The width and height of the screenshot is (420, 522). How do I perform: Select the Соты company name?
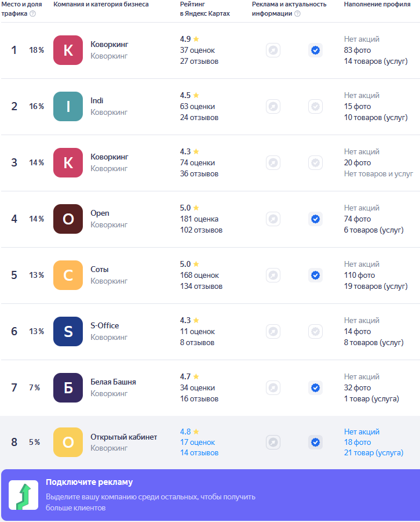100,269
